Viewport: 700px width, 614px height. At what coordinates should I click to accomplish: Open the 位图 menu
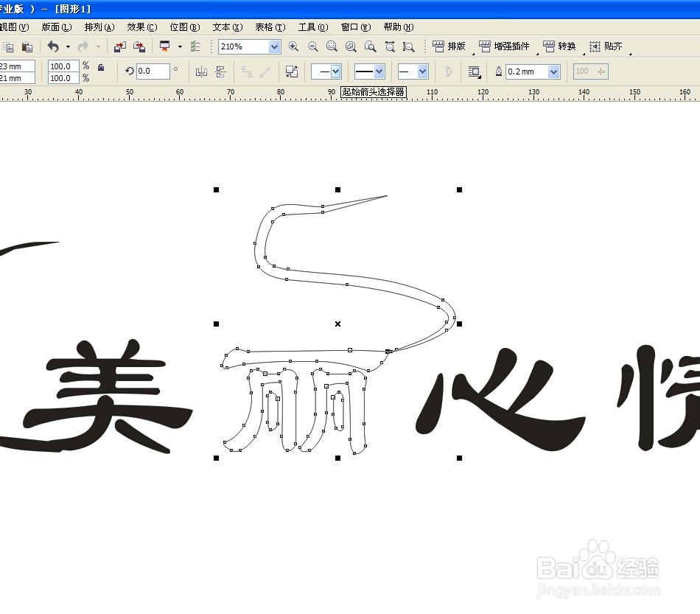point(185,27)
